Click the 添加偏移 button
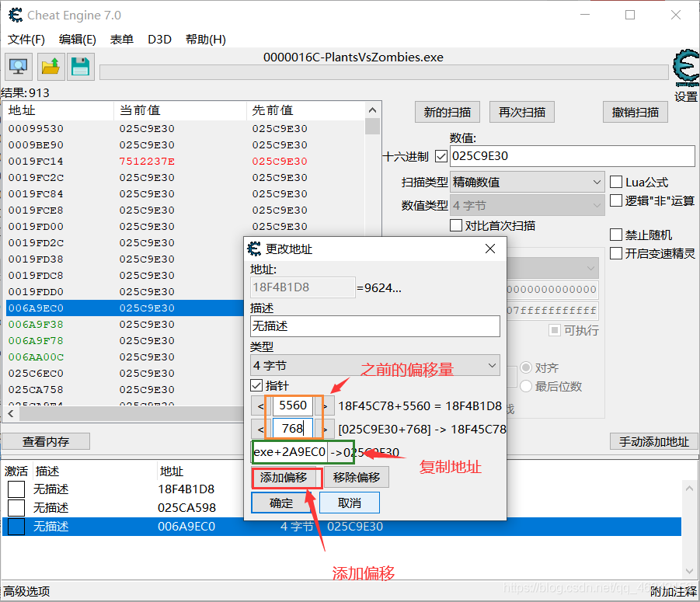 (284, 478)
